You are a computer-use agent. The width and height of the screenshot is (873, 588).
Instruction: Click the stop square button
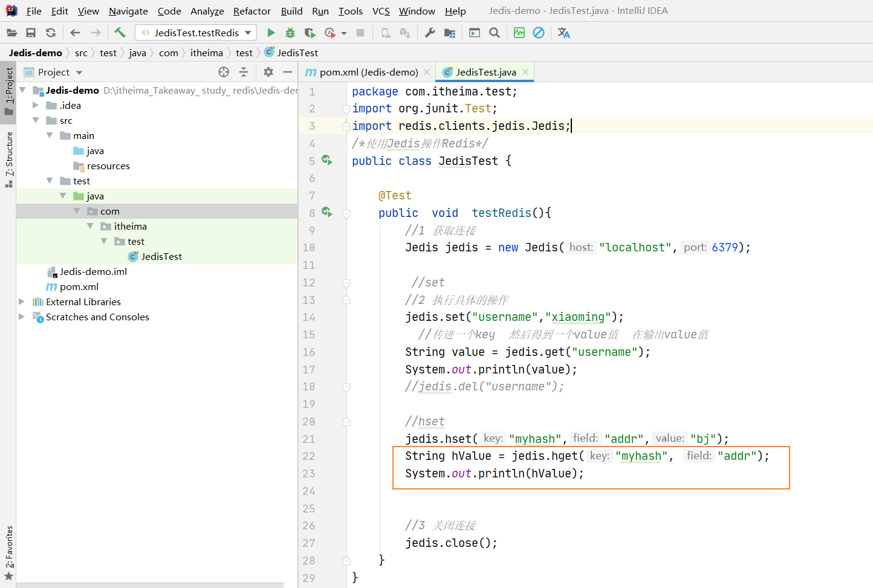[x=360, y=33]
